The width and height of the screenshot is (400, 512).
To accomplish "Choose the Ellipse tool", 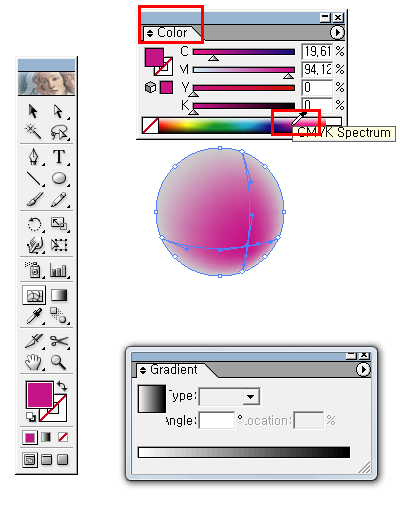I will tap(59, 178).
